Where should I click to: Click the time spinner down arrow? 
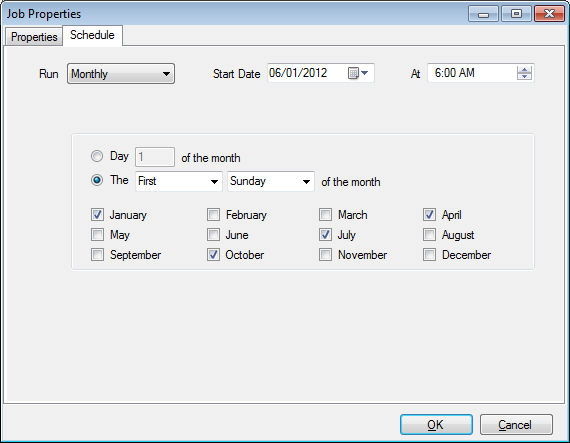(524, 76)
